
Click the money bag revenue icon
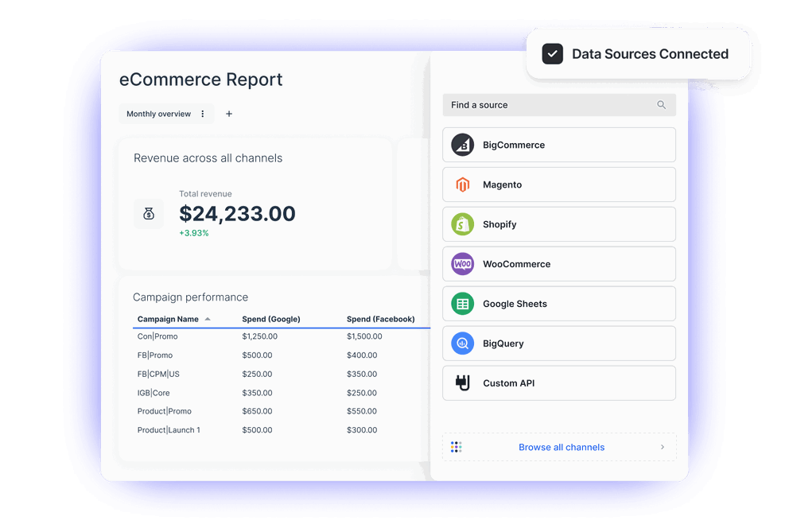tap(149, 214)
